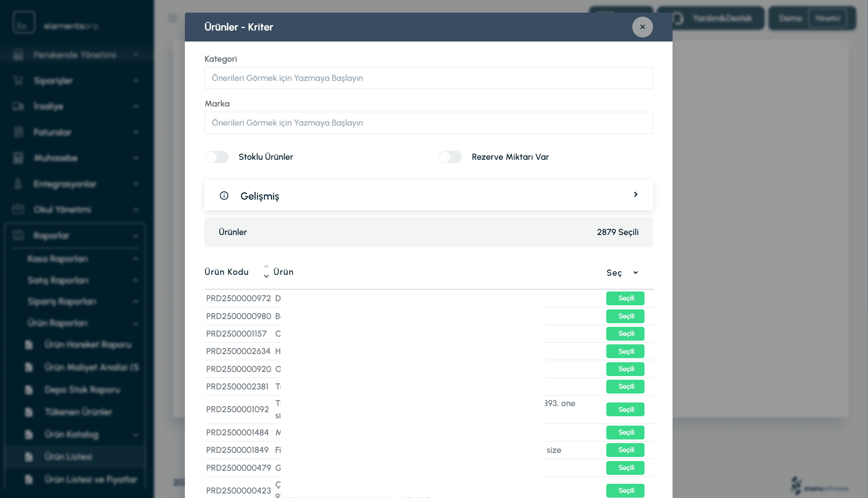
Task: Close the Ürünler - Kriter dialog
Action: click(642, 27)
